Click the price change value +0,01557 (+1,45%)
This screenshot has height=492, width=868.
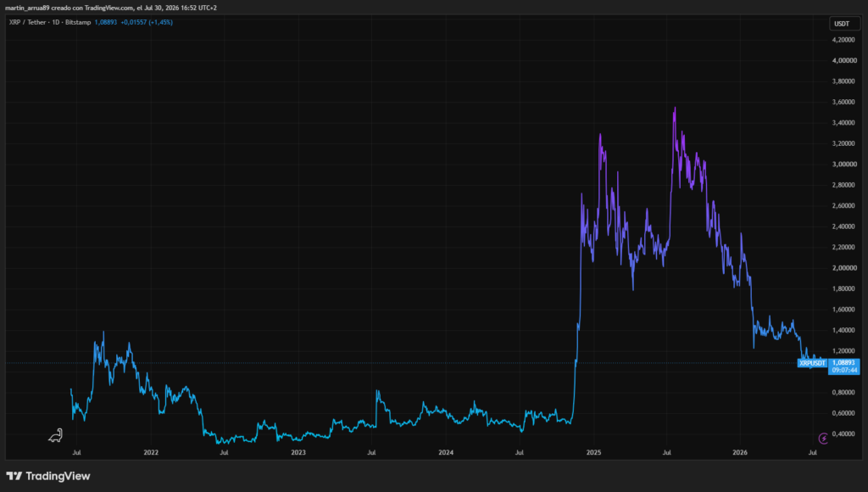(147, 22)
